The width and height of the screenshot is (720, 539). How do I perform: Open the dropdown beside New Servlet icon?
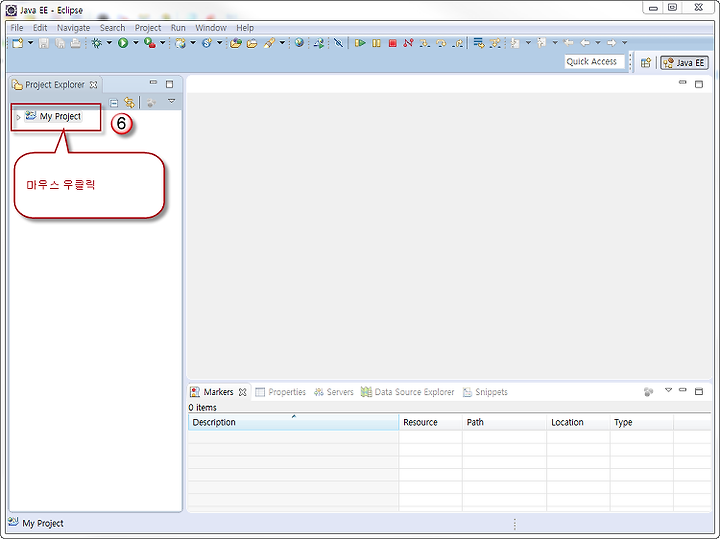pos(219,43)
